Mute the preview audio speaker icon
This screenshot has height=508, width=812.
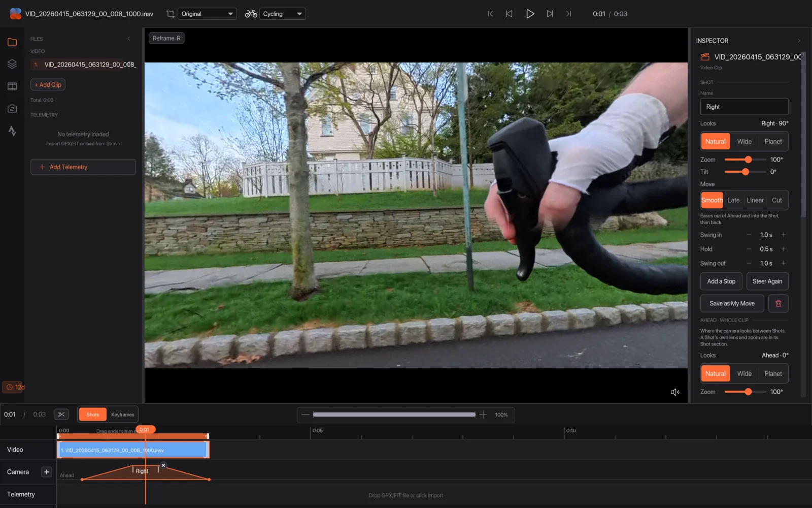pos(675,392)
